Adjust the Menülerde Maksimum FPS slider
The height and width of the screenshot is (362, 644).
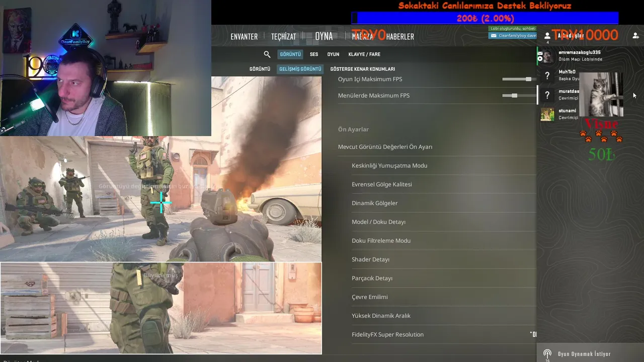pyautogui.click(x=518, y=96)
